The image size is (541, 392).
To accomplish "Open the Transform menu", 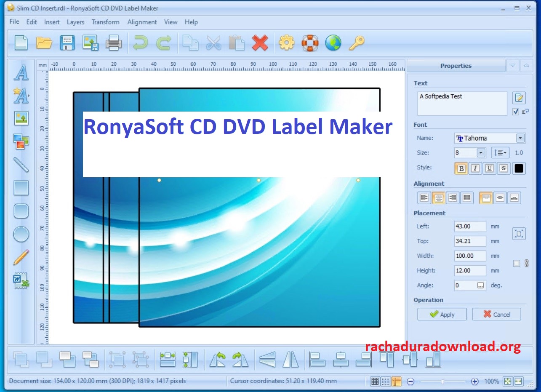I will [106, 22].
